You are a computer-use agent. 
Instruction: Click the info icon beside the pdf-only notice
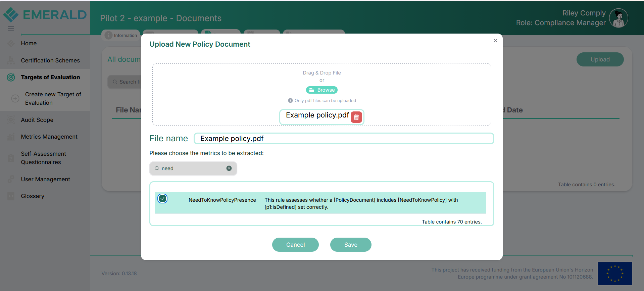click(x=290, y=101)
